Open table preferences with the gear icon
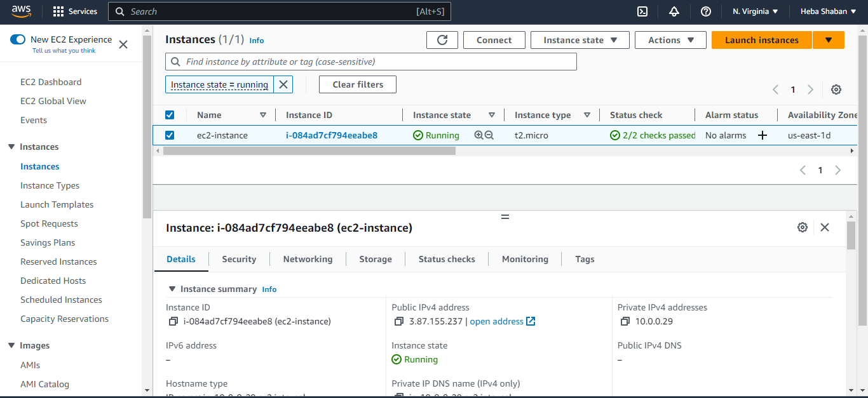868x398 pixels. 836,90
